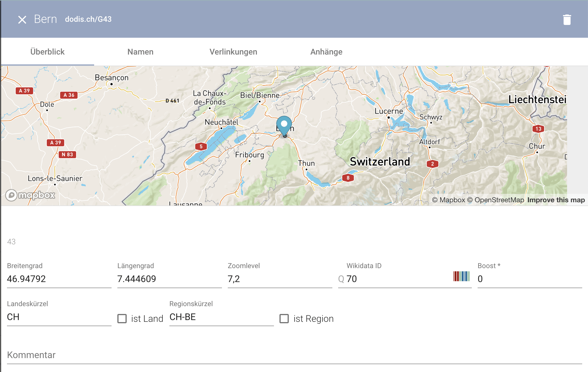Open the Improve this map link
Screen dimensions: 588x372
pyautogui.click(x=556, y=200)
